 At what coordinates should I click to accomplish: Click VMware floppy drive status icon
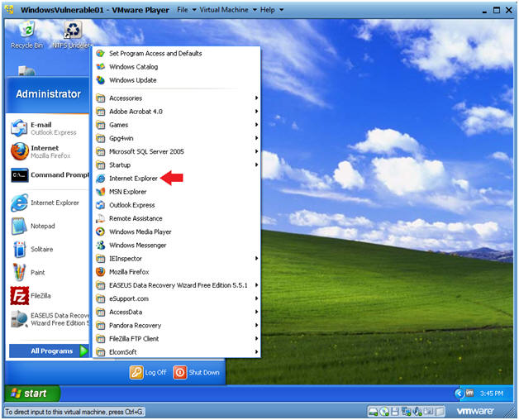click(395, 412)
